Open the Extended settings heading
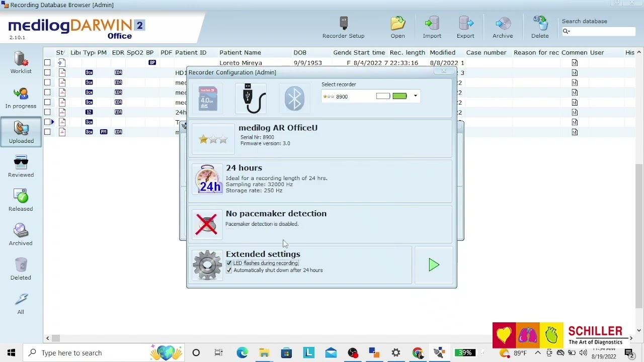The width and height of the screenshot is (644, 362). click(263, 254)
